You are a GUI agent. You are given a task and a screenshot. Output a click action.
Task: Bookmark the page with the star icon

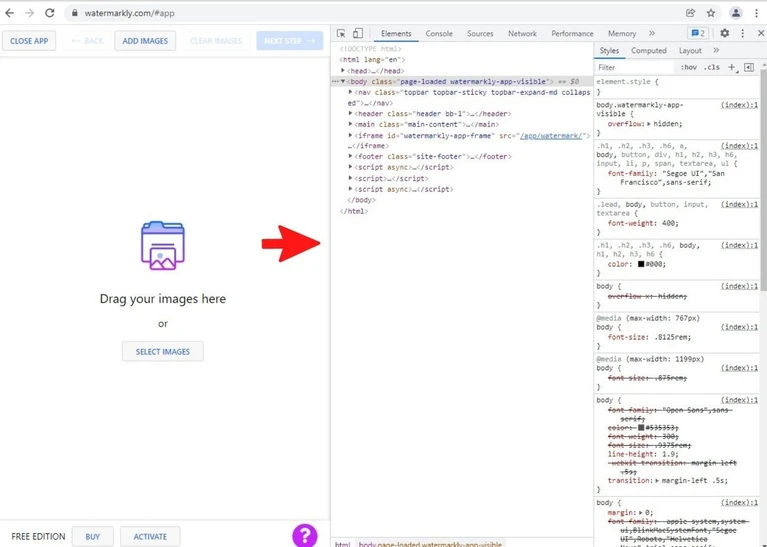[x=711, y=13]
